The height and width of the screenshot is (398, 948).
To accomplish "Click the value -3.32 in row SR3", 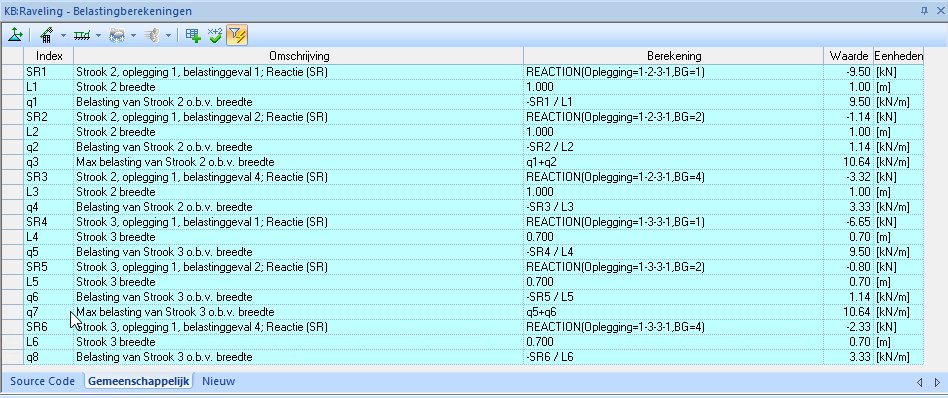I will pos(858,177).
